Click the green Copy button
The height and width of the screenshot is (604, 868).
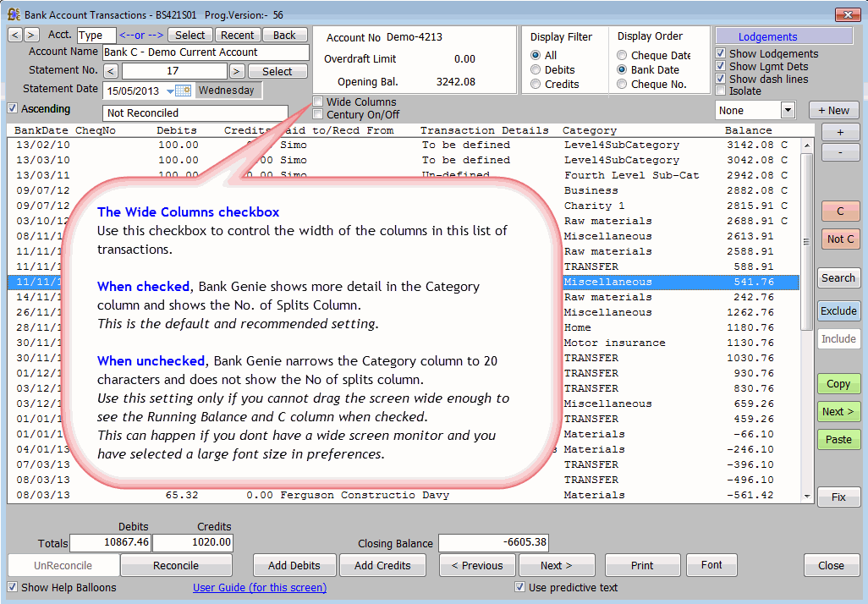(x=838, y=384)
